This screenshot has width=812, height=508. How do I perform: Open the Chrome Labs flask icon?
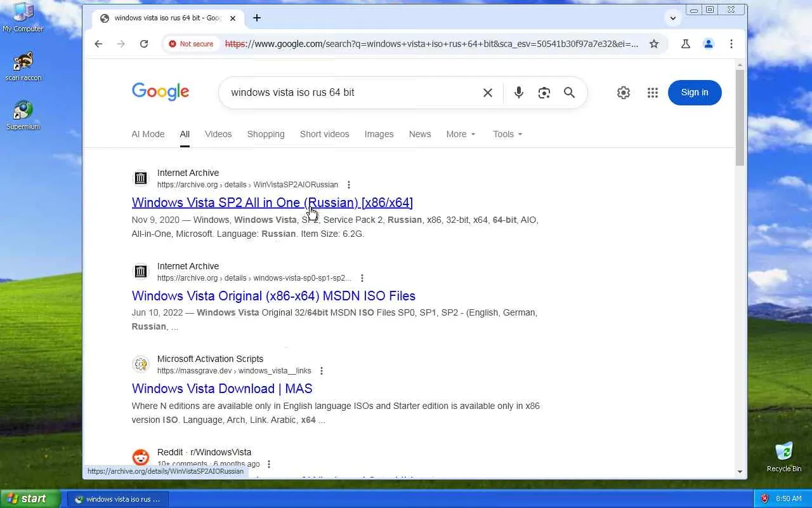pos(686,44)
